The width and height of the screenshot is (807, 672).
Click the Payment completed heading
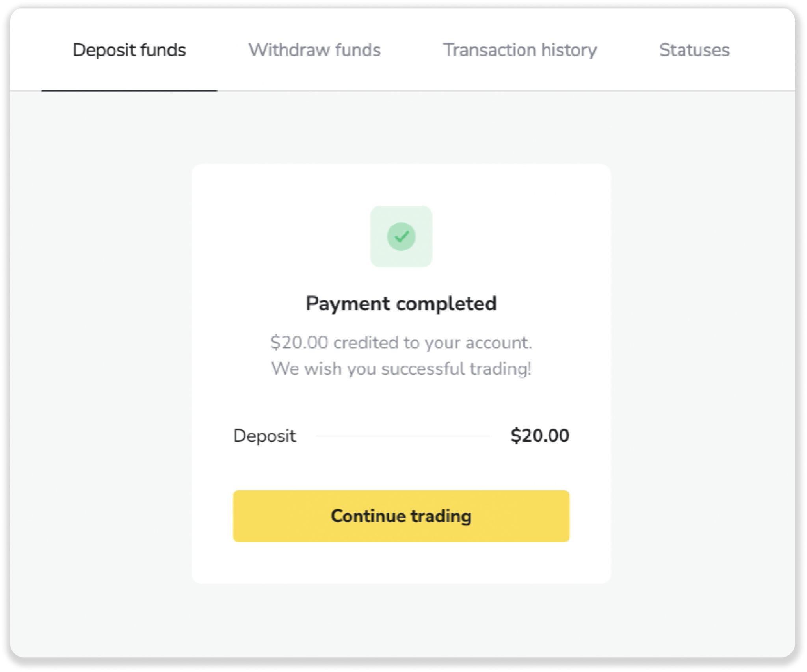(x=401, y=304)
